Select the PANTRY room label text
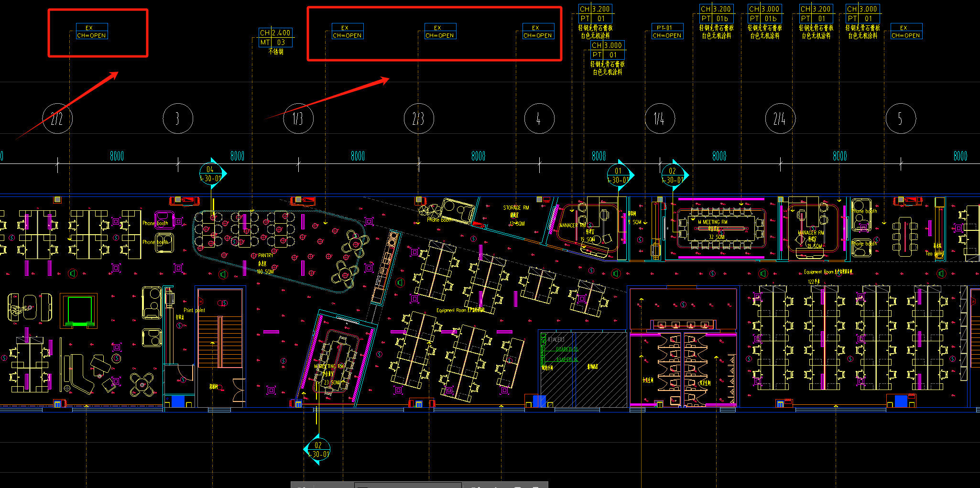The image size is (980, 488). [x=265, y=256]
